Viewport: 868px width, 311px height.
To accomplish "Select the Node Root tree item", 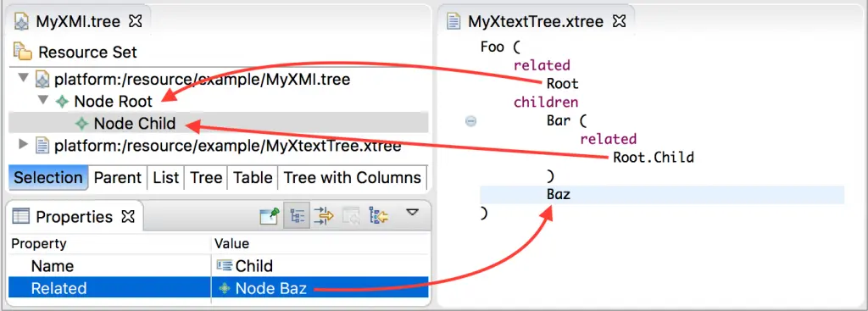I will pos(113,102).
